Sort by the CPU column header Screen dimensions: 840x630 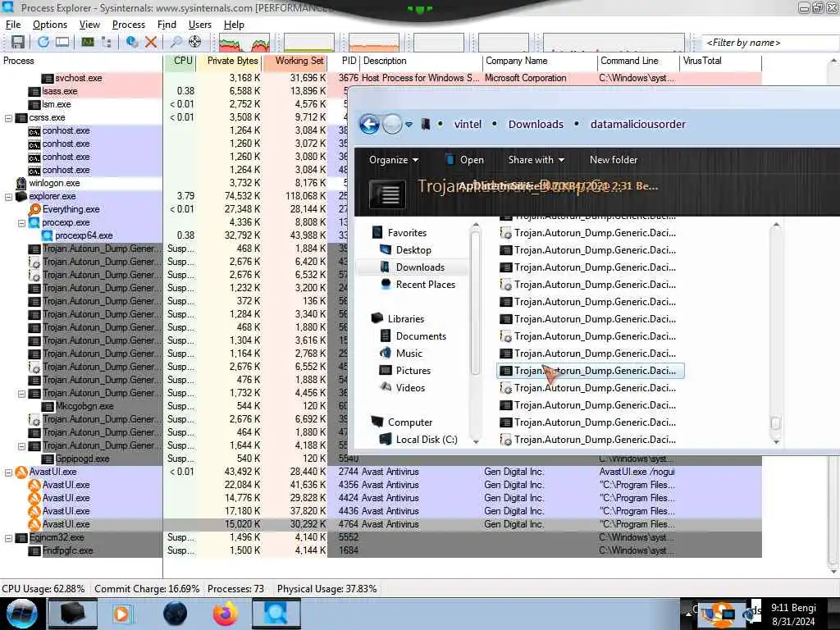coord(180,61)
